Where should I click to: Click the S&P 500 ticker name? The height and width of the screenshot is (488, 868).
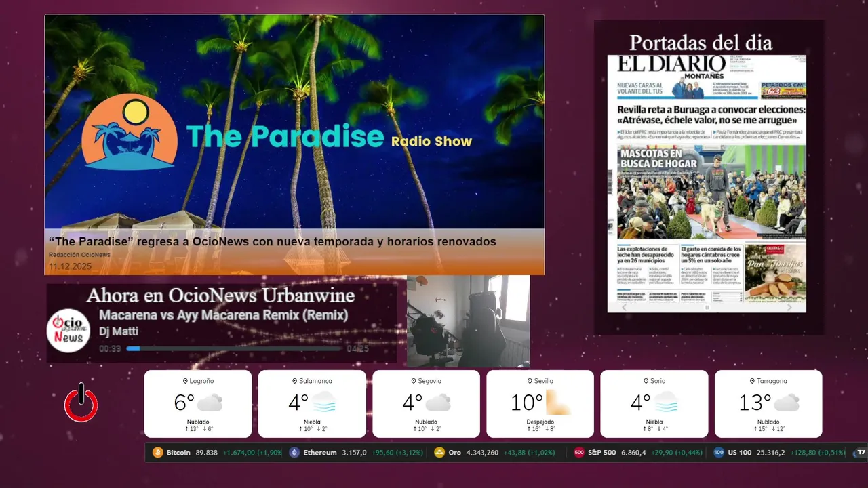[x=602, y=453]
